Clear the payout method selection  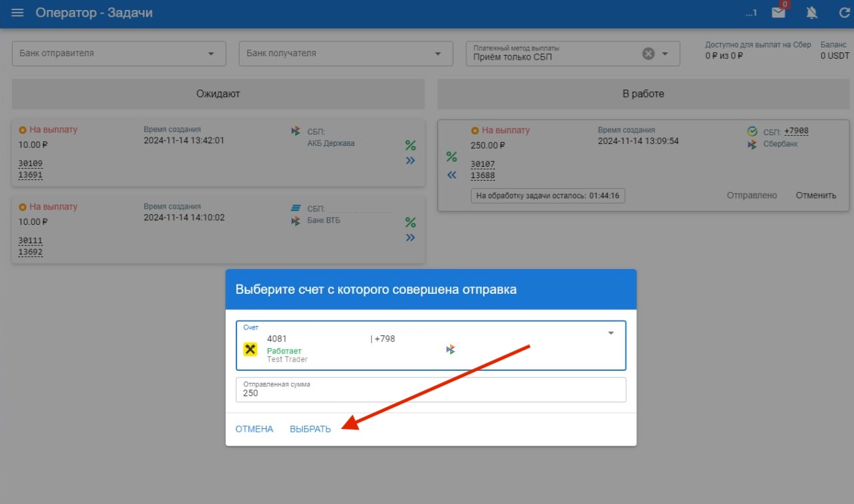pyautogui.click(x=648, y=54)
